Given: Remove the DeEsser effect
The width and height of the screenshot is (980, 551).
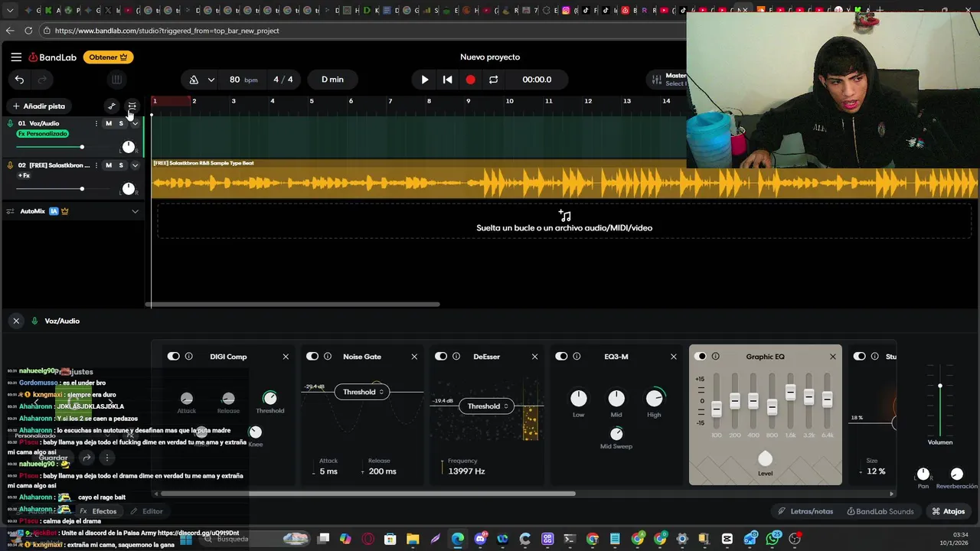Looking at the screenshot, I should coord(534,357).
